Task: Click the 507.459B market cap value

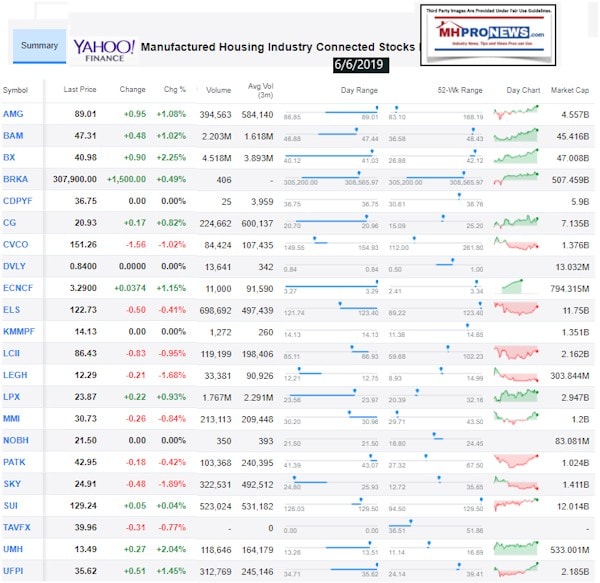Action: [x=570, y=179]
